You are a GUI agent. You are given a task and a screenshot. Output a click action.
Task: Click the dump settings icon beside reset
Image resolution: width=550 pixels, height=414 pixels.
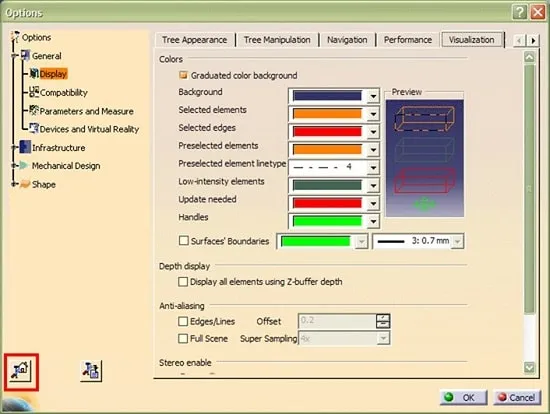point(91,371)
